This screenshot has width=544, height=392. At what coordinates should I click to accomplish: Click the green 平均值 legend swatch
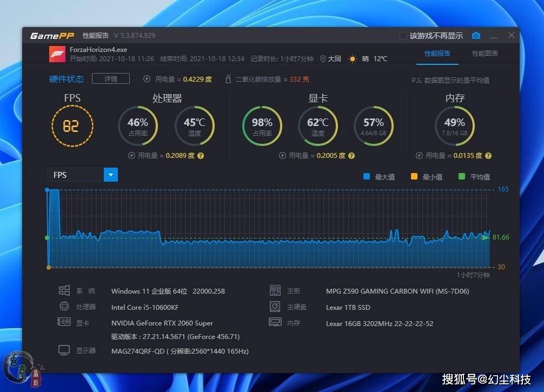coord(461,177)
